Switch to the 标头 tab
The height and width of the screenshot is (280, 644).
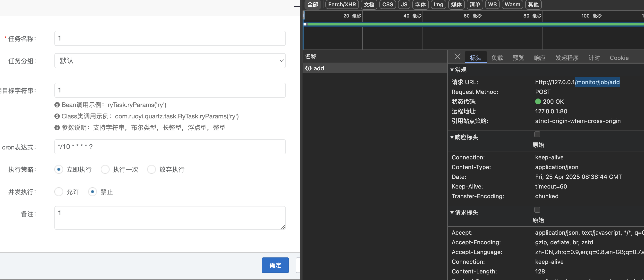(x=475, y=58)
